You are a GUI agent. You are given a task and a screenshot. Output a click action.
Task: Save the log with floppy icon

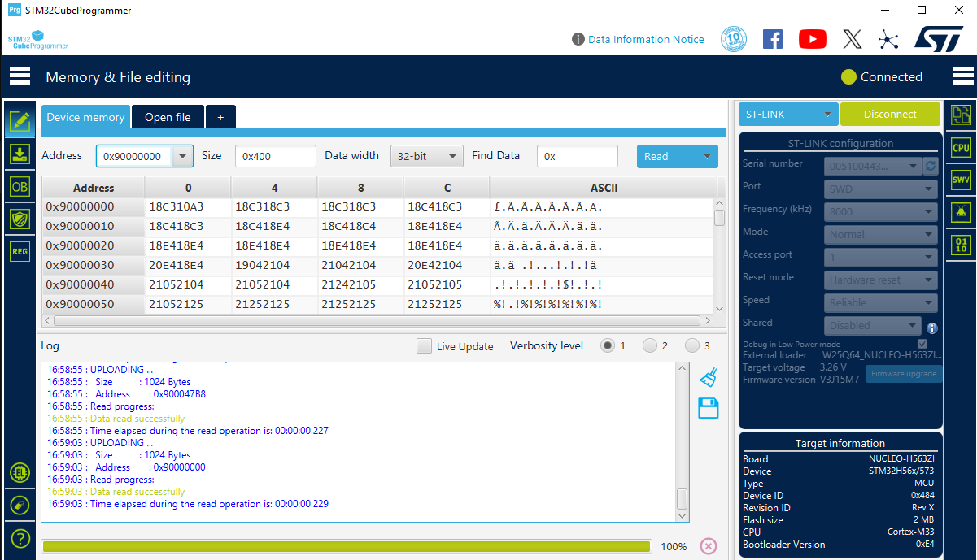pos(709,408)
